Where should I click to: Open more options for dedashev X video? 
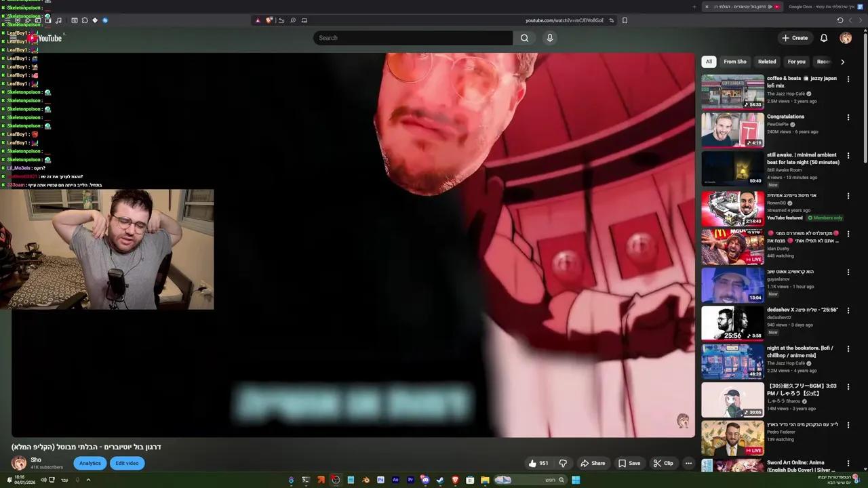(x=848, y=310)
